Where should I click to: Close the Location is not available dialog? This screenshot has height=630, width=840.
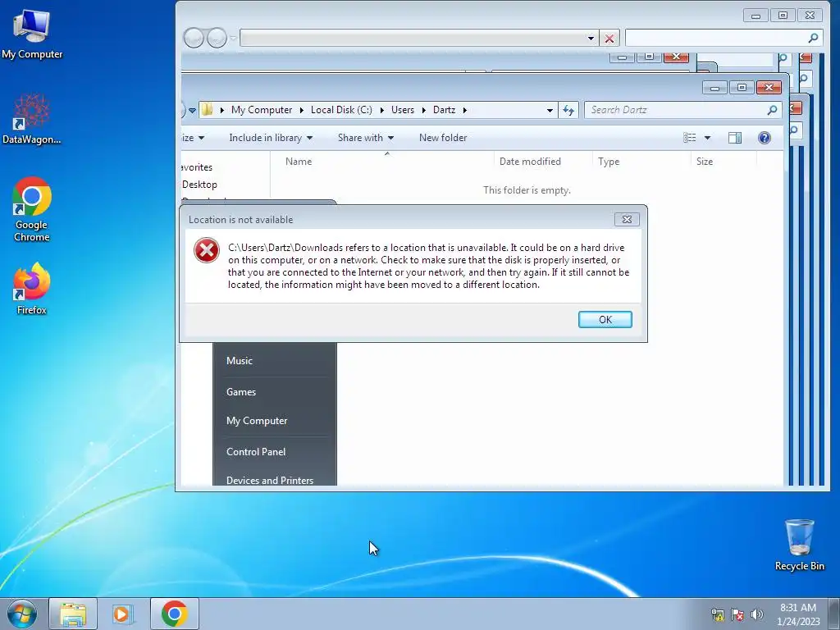point(627,219)
